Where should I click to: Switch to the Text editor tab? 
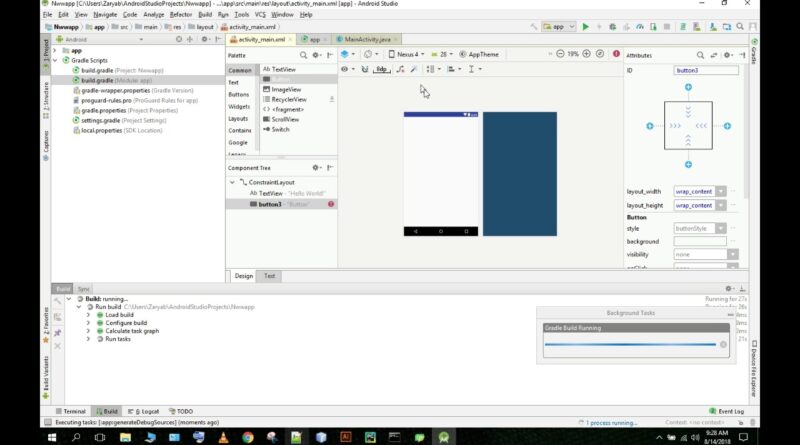click(x=269, y=276)
